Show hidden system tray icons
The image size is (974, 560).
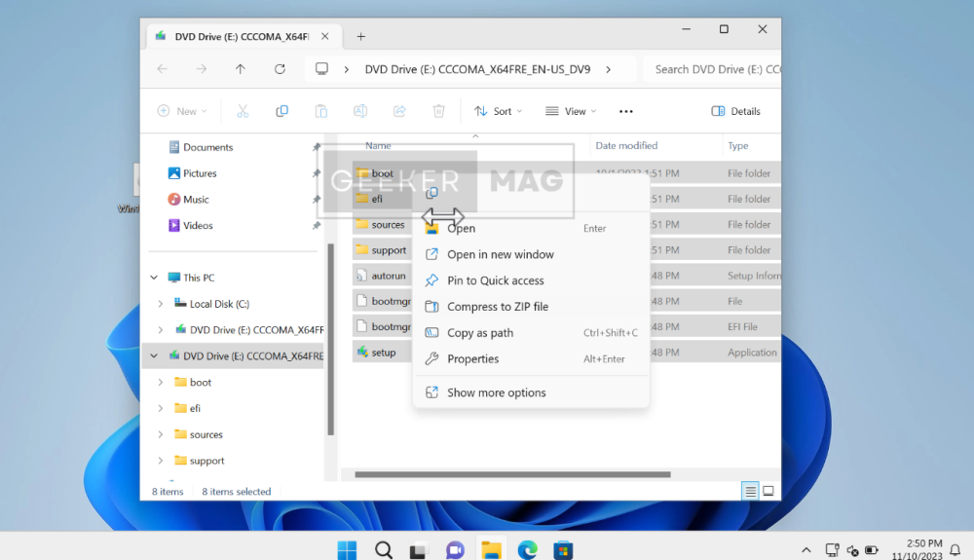805,550
